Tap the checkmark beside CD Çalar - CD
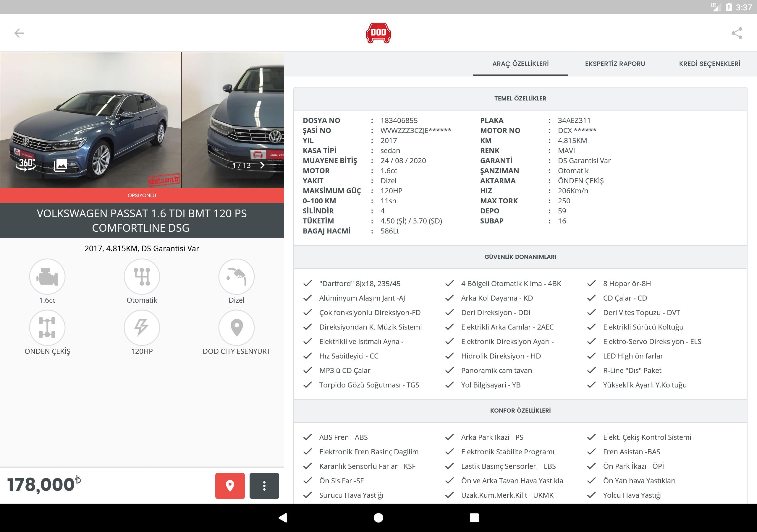Viewport: 757px width, 532px height. click(591, 298)
